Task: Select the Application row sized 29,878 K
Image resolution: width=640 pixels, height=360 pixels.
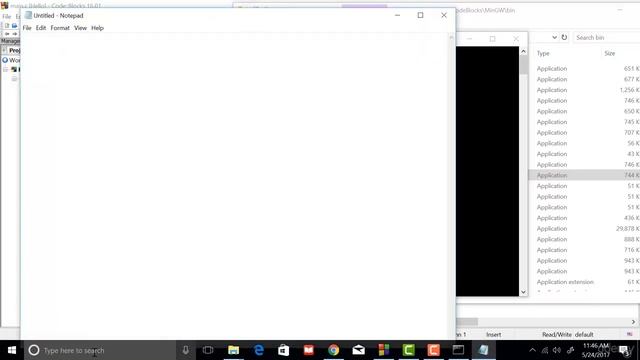Action: pos(584,228)
